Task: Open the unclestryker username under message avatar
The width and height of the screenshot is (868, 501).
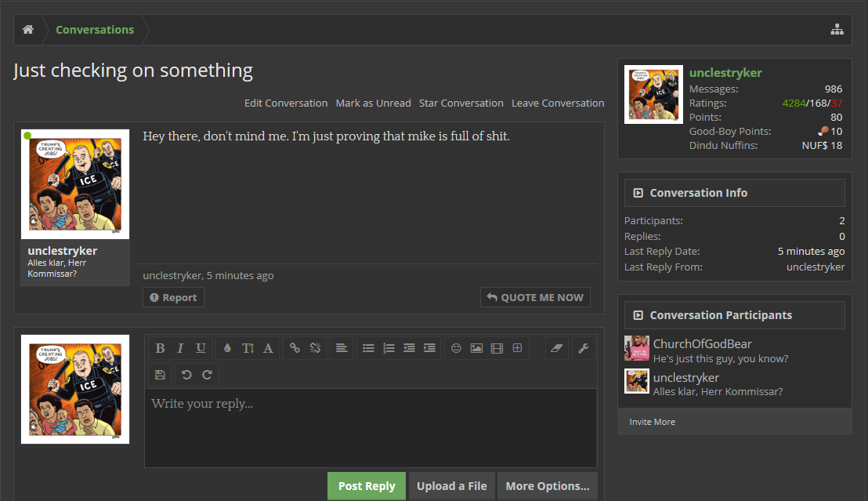Action: click(x=63, y=251)
